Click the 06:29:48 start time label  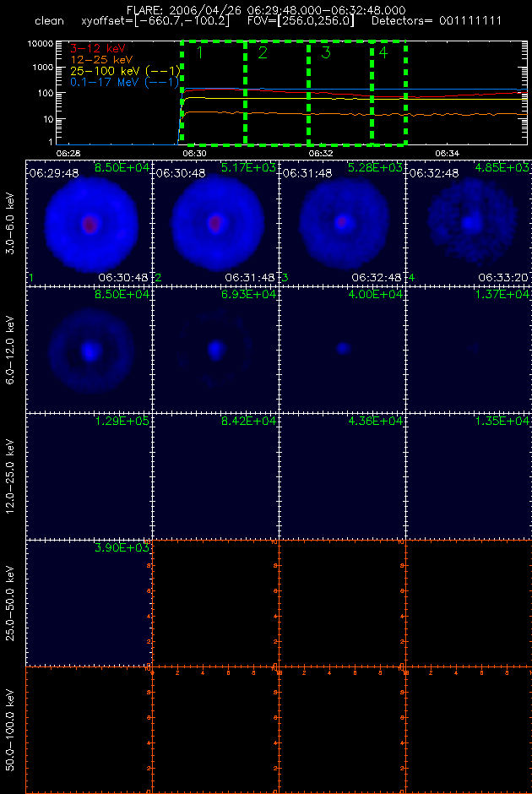pyautogui.click(x=54, y=174)
